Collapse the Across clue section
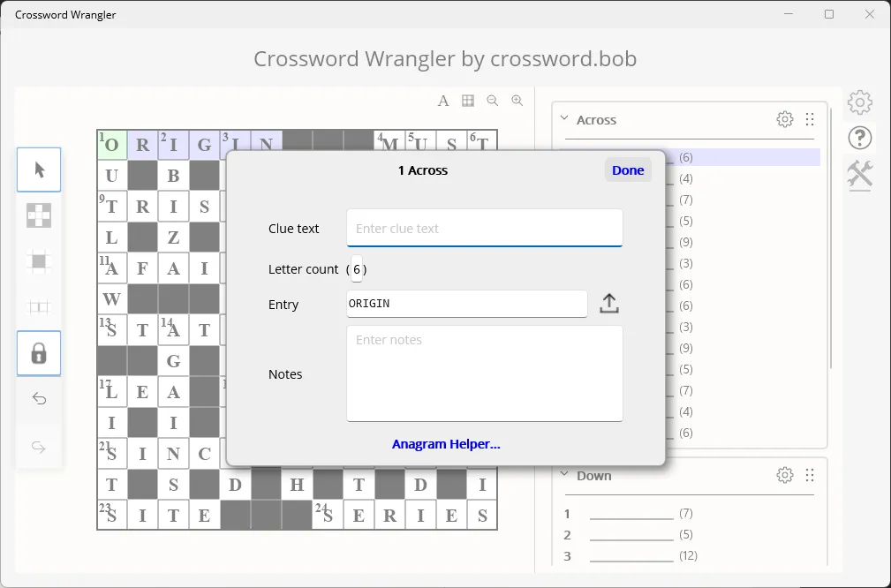The height and width of the screenshot is (588, 891). pos(564,118)
